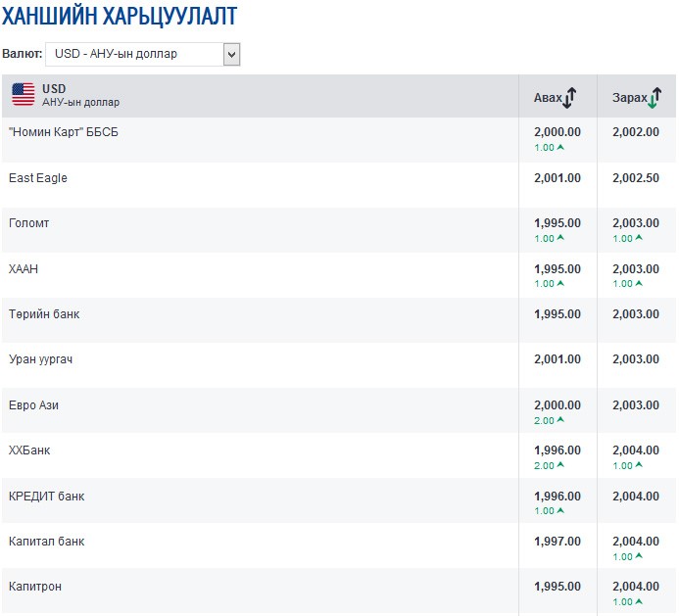Sort by Зарах column arrows

(655, 98)
